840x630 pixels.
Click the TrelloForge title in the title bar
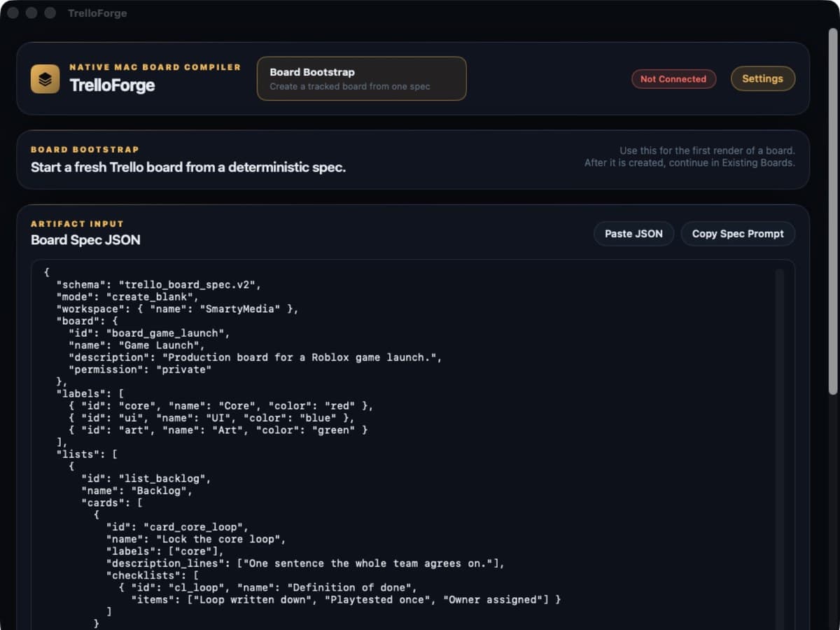(x=97, y=13)
